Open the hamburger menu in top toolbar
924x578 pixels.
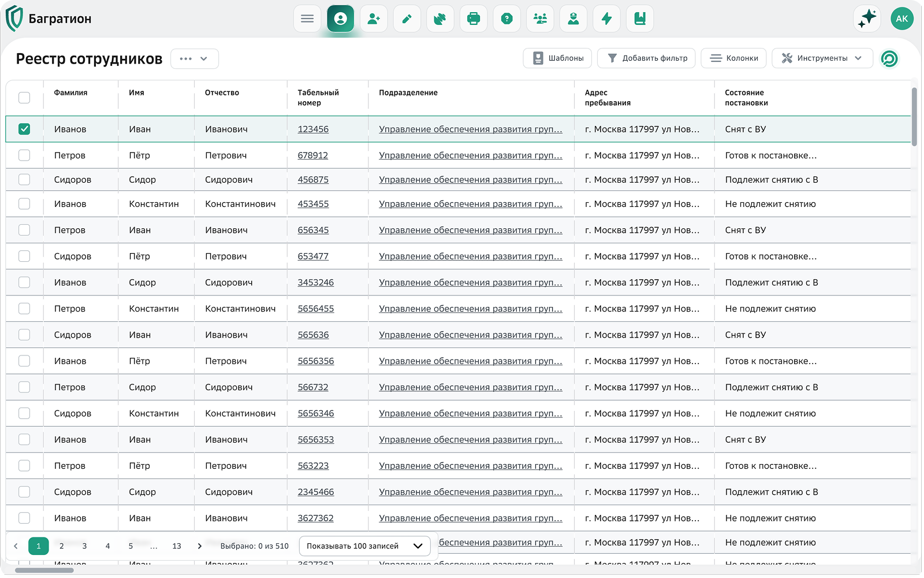tap(307, 19)
